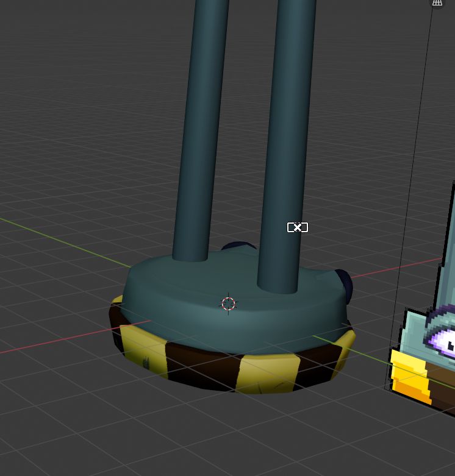
Task: Toggle perspective/orthographic view grid icon
Action: 437,2
